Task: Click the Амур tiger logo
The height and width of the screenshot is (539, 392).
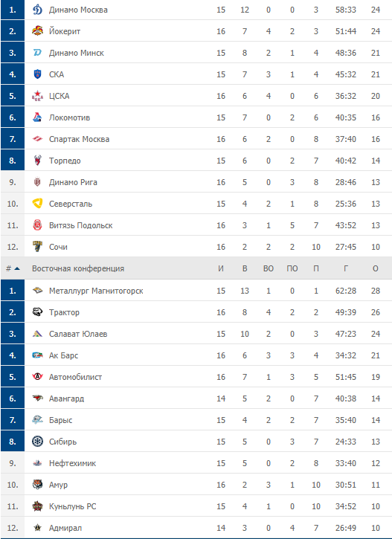Action: tap(37, 485)
